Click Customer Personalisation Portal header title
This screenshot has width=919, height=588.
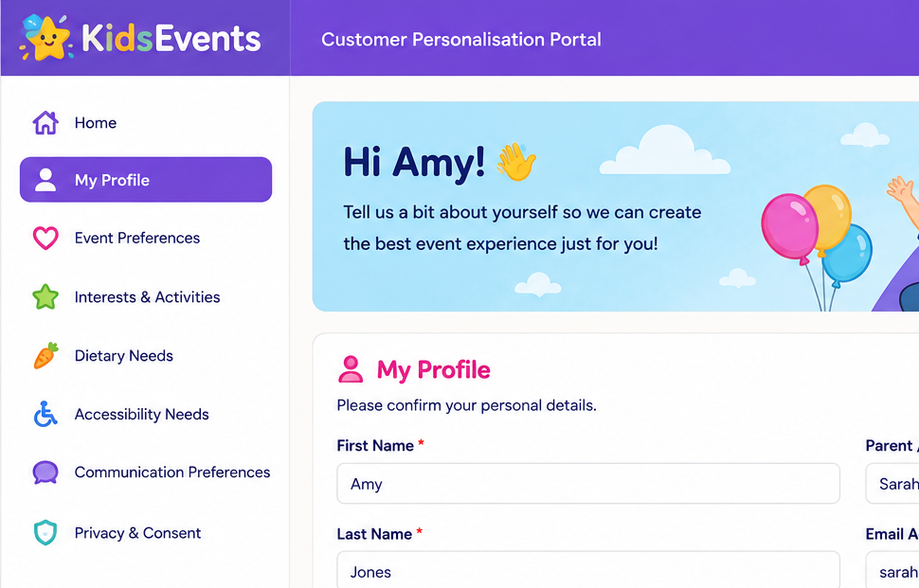pyautogui.click(x=461, y=39)
